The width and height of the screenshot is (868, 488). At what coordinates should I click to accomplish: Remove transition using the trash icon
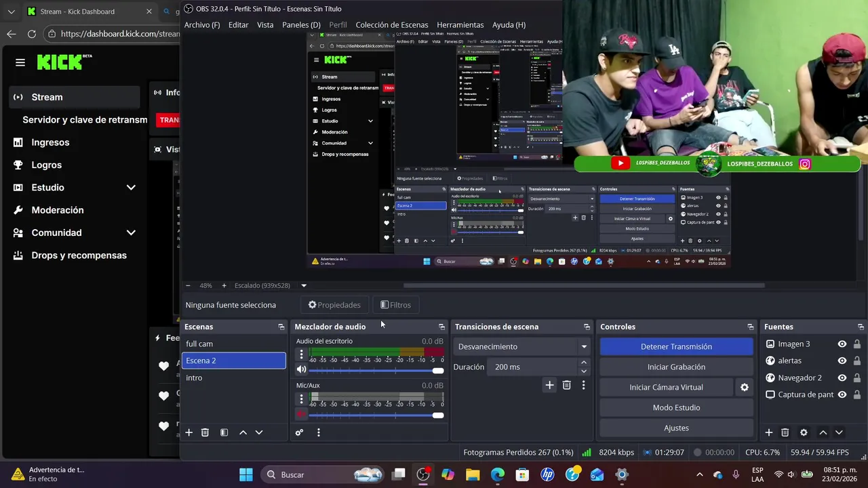coord(567,385)
